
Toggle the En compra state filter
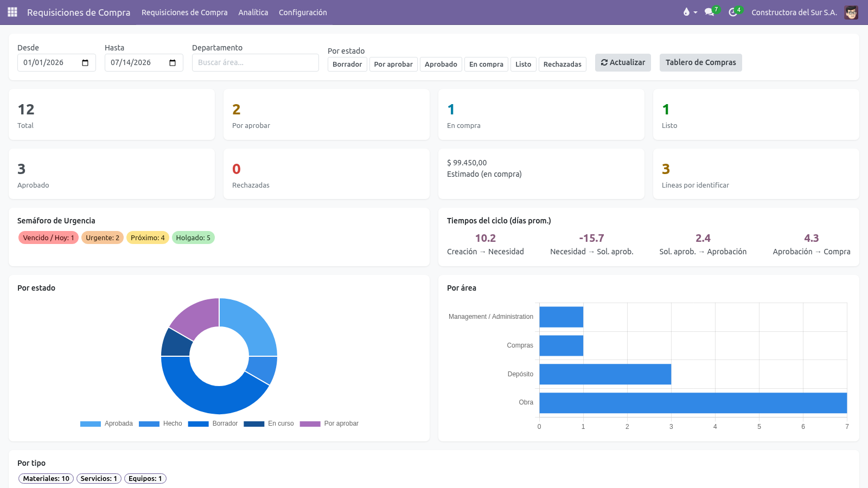click(x=486, y=64)
